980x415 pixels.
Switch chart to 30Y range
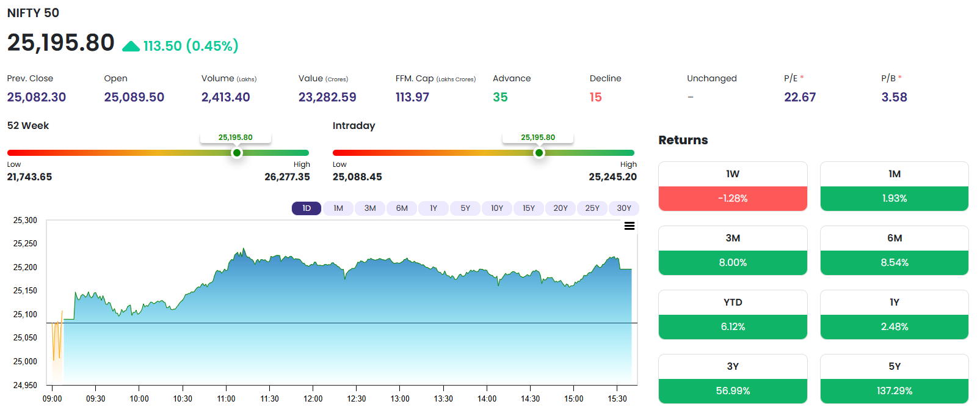pyautogui.click(x=624, y=208)
